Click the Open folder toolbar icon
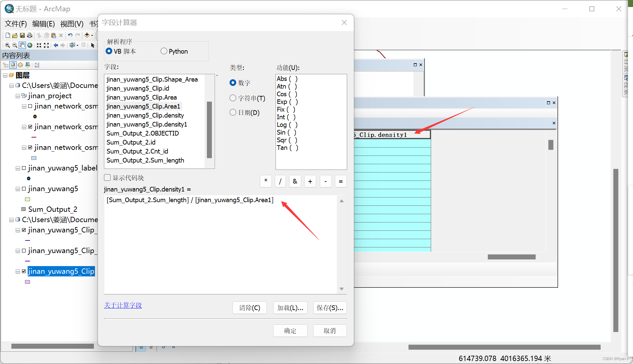Screen dimensions: 633x364 click(15, 35)
